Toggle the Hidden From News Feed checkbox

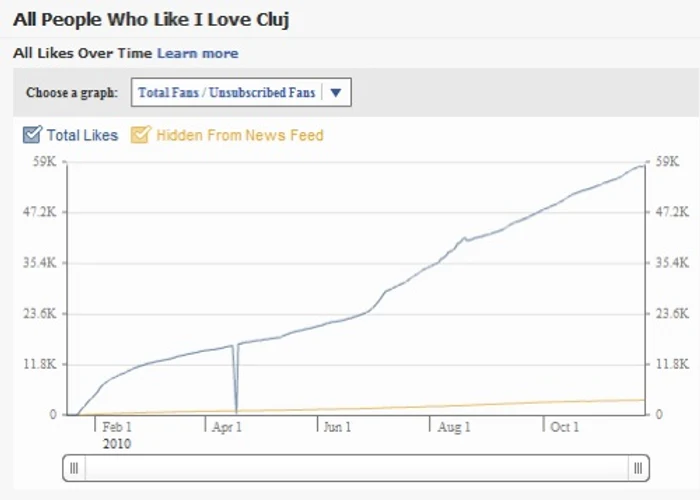[x=141, y=135]
